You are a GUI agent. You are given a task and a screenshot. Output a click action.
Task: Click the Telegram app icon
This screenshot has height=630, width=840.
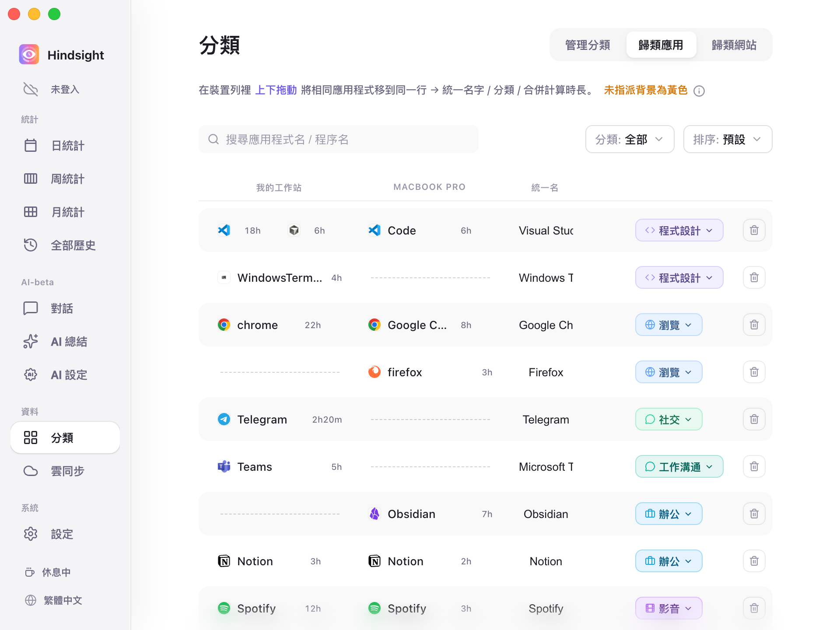[x=224, y=419]
